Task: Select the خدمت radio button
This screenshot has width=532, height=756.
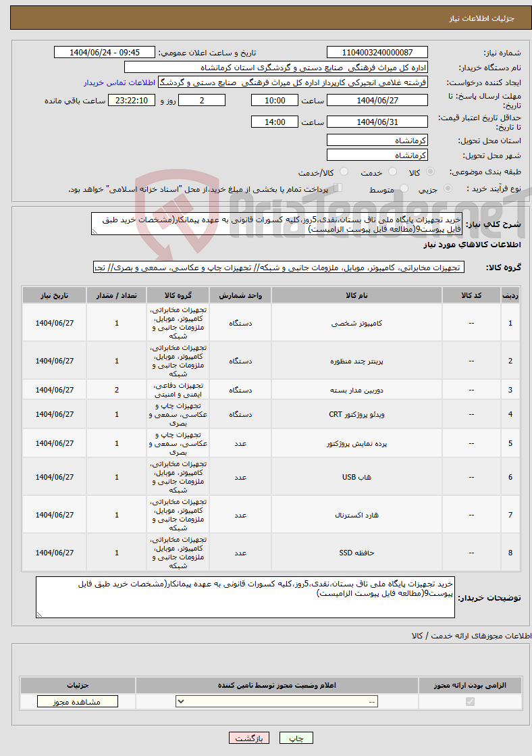Action: pos(393,172)
